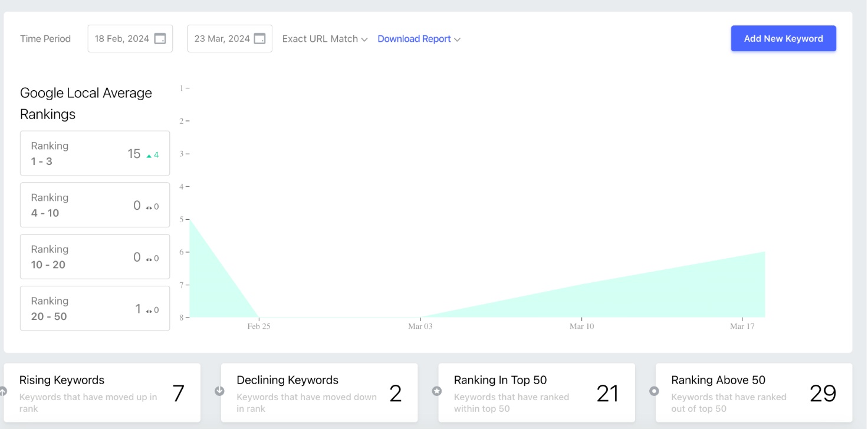Open the Rising Keywords summary card
Image resolution: width=868 pixels, height=429 pixels.
tap(102, 392)
